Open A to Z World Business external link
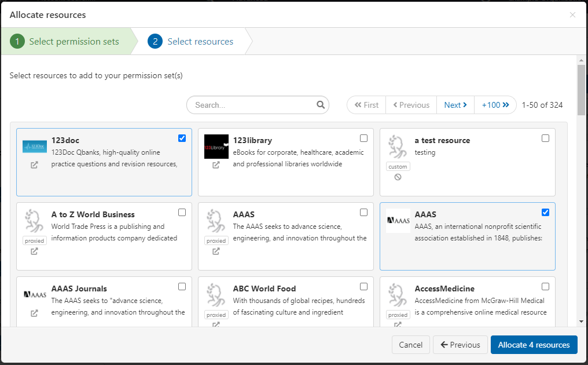The width and height of the screenshot is (588, 365). [34, 251]
